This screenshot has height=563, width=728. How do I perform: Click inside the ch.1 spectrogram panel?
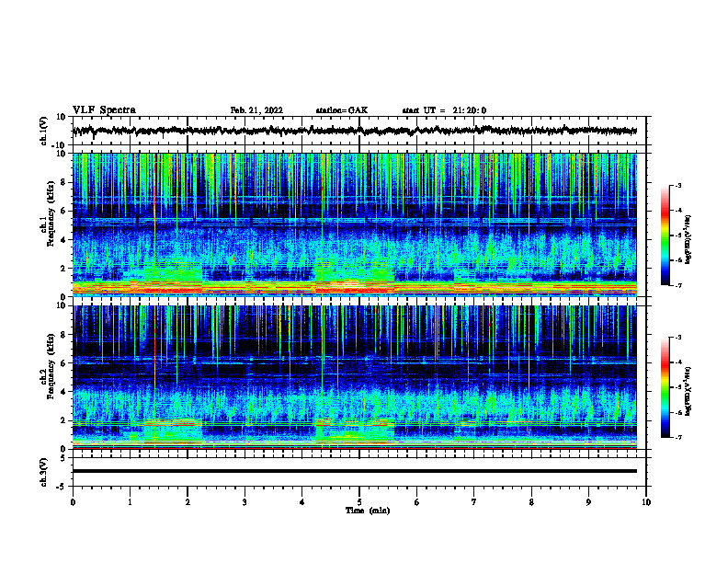tap(354, 224)
